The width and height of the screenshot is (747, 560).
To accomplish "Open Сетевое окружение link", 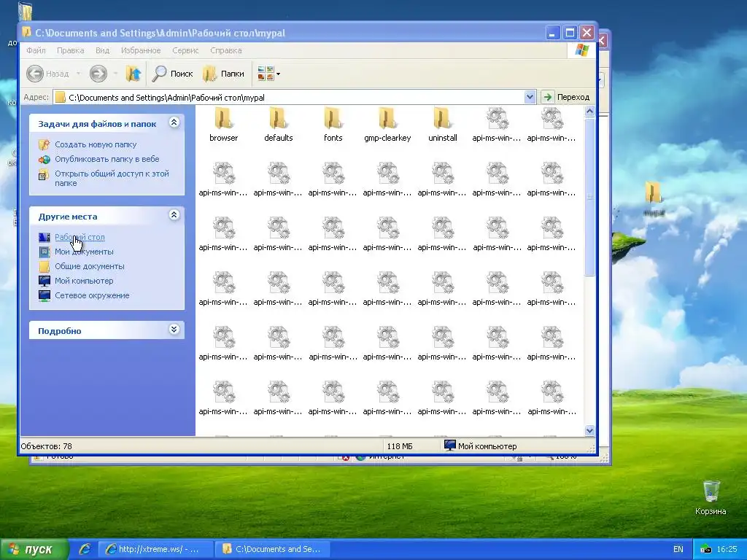I will [x=92, y=295].
